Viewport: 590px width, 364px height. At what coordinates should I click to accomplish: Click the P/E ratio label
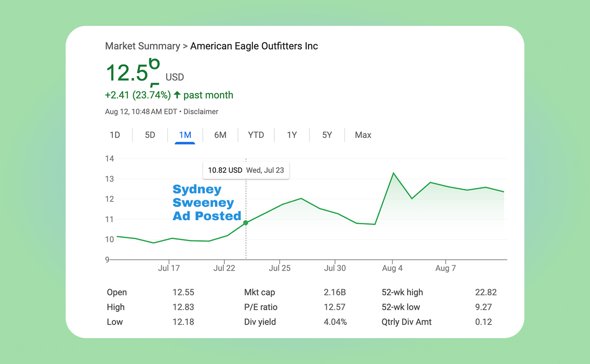[x=260, y=307]
